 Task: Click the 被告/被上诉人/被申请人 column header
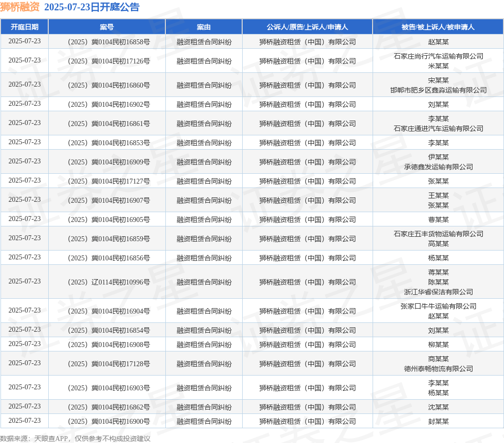438,27
